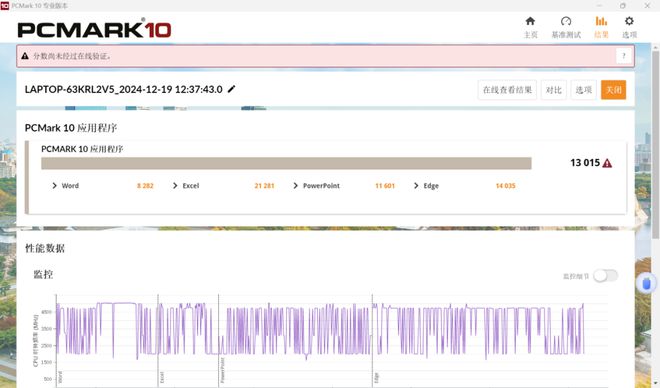This screenshot has height=388, width=660.
Task: Click the red warning triangle beside 13 015
Action: tap(607, 163)
